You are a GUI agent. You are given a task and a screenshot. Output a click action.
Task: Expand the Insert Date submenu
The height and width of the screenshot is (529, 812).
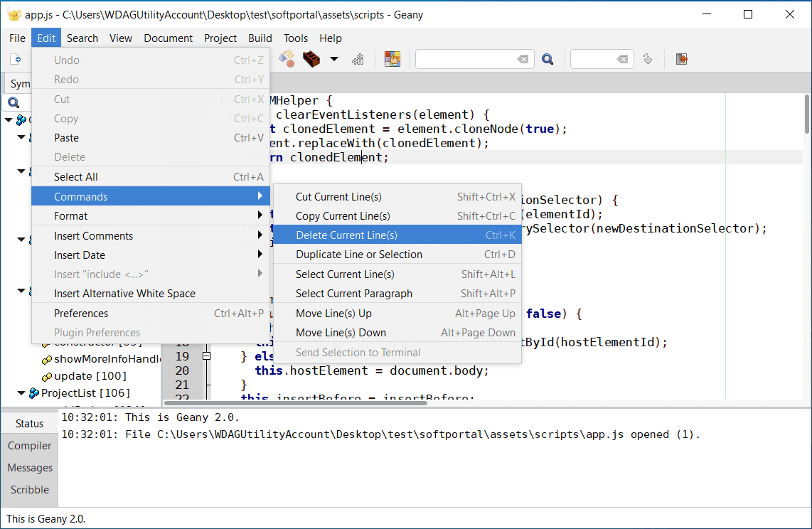[151, 255]
